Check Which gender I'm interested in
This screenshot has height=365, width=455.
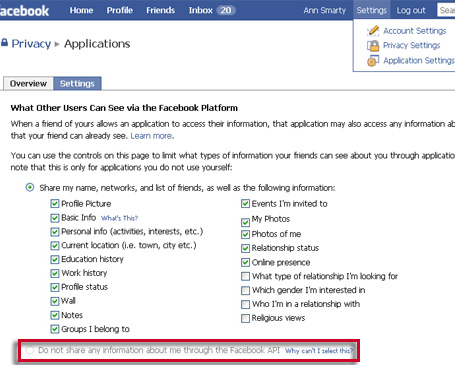tap(245, 290)
